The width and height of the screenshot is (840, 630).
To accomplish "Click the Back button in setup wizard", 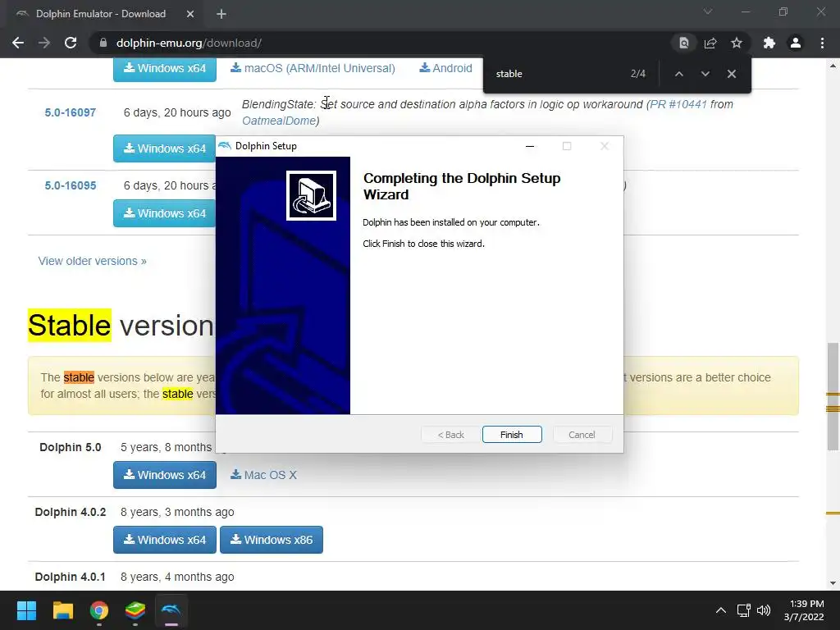I will click(x=450, y=435).
